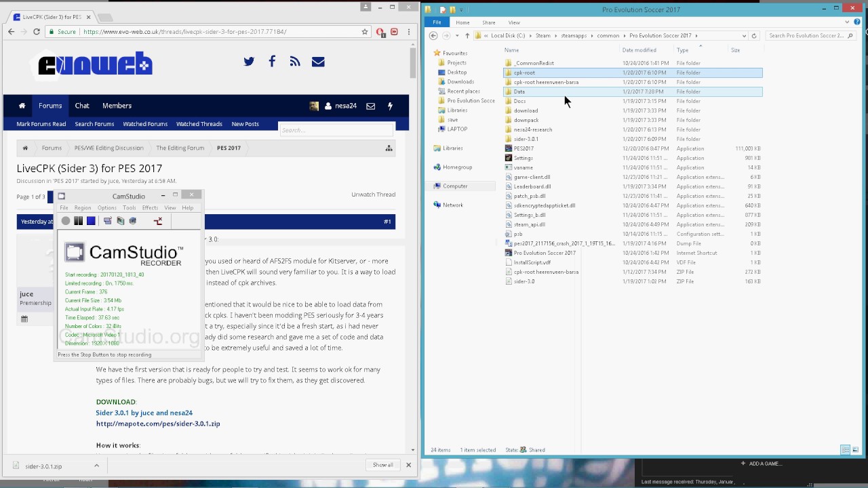Select nesa24-research folder
The image size is (868, 488).
(x=533, y=129)
